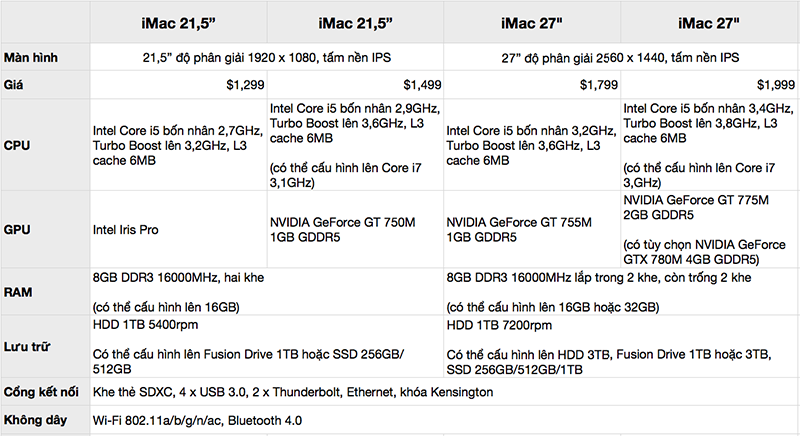
Task: Click the 2560 x 1440 screen resolution cell
Action: (620, 58)
